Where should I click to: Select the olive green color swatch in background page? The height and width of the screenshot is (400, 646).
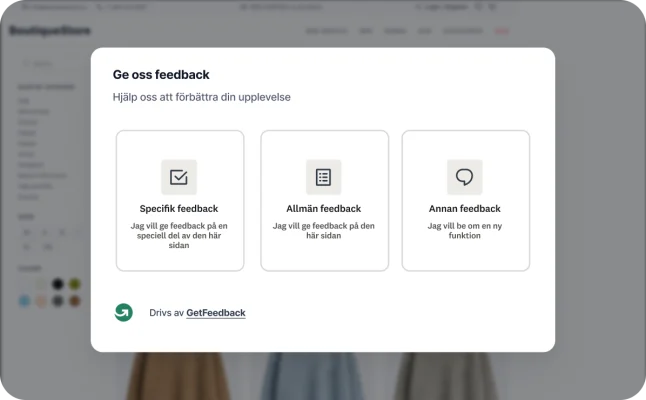(75, 284)
